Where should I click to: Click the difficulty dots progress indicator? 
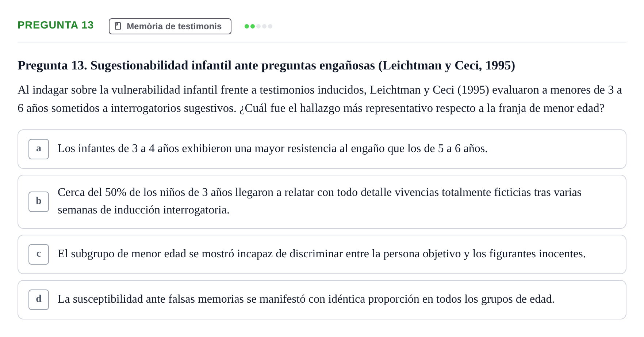(x=258, y=26)
